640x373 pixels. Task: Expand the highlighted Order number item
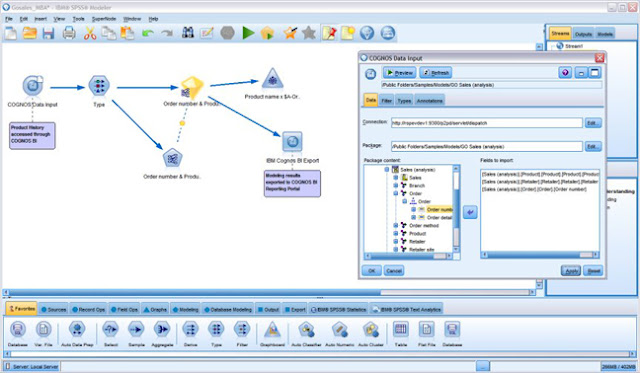point(413,209)
